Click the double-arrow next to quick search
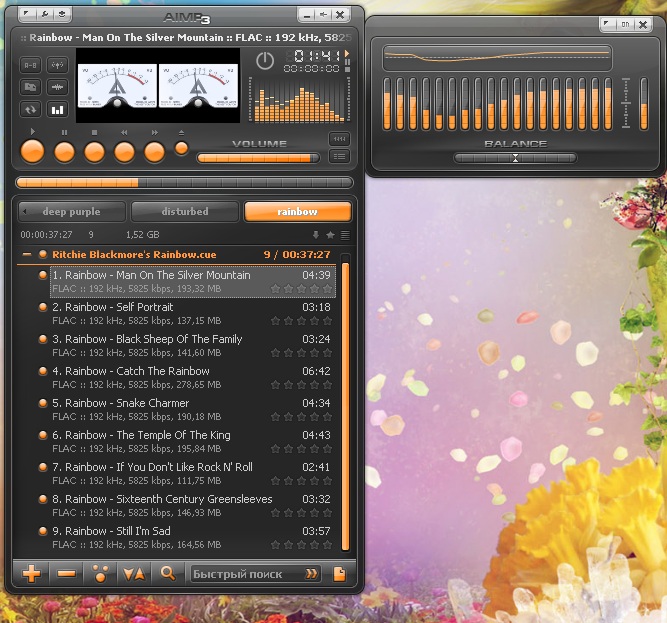The image size is (667, 623). pyautogui.click(x=311, y=574)
